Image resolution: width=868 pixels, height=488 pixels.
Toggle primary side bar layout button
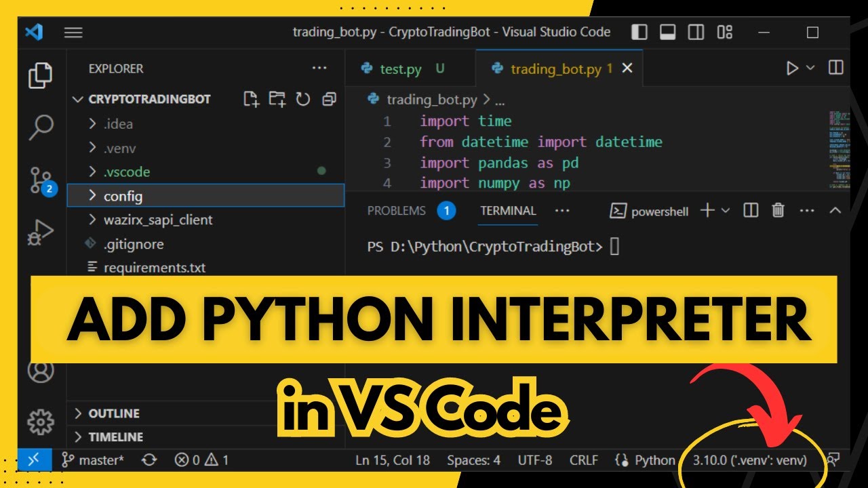coord(639,32)
